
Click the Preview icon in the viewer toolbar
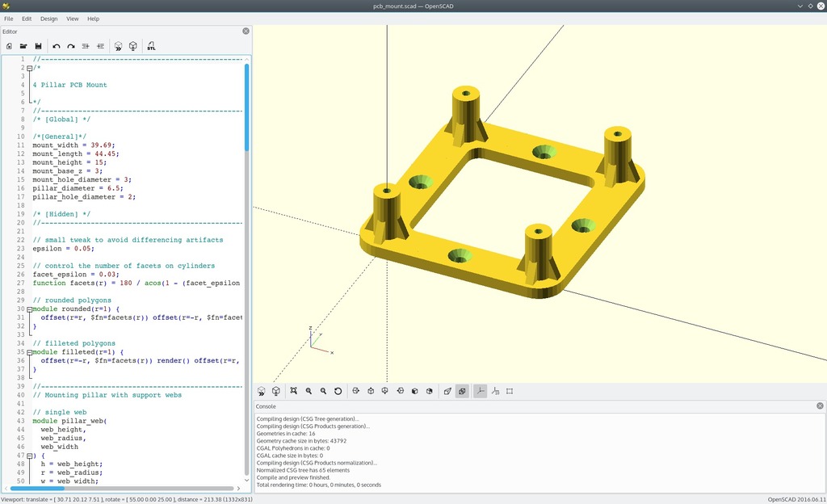(x=261, y=391)
